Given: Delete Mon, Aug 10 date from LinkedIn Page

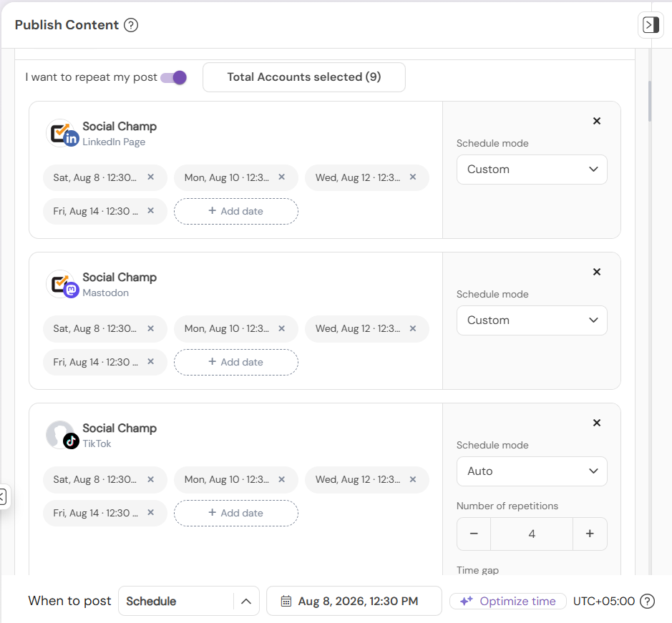Looking at the screenshot, I should pos(281,177).
